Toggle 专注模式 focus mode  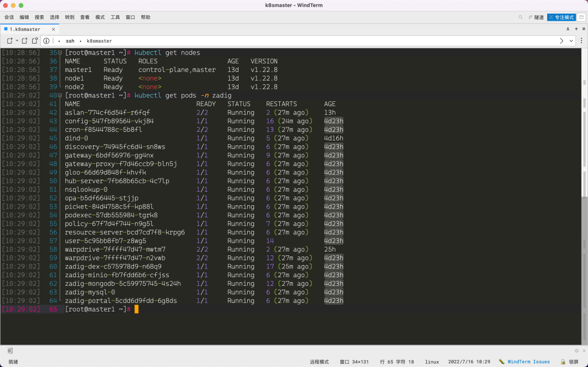coord(560,17)
